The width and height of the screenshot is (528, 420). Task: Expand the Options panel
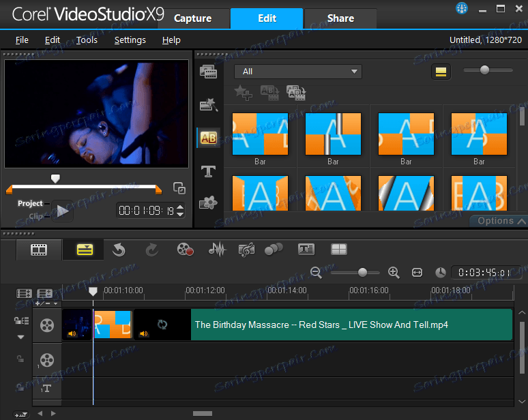(500, 221)
